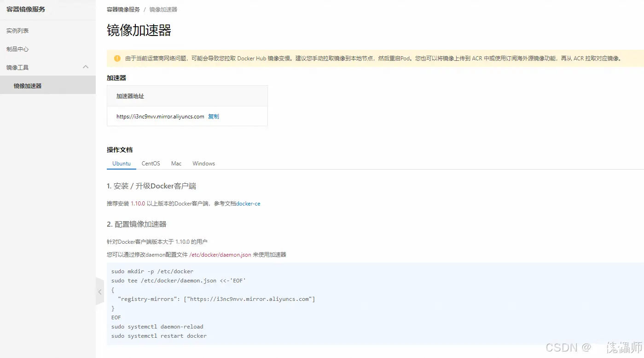Click the 加速器地址 table header
The width and height of the screenshot is (644, 358).
[187, 96]
